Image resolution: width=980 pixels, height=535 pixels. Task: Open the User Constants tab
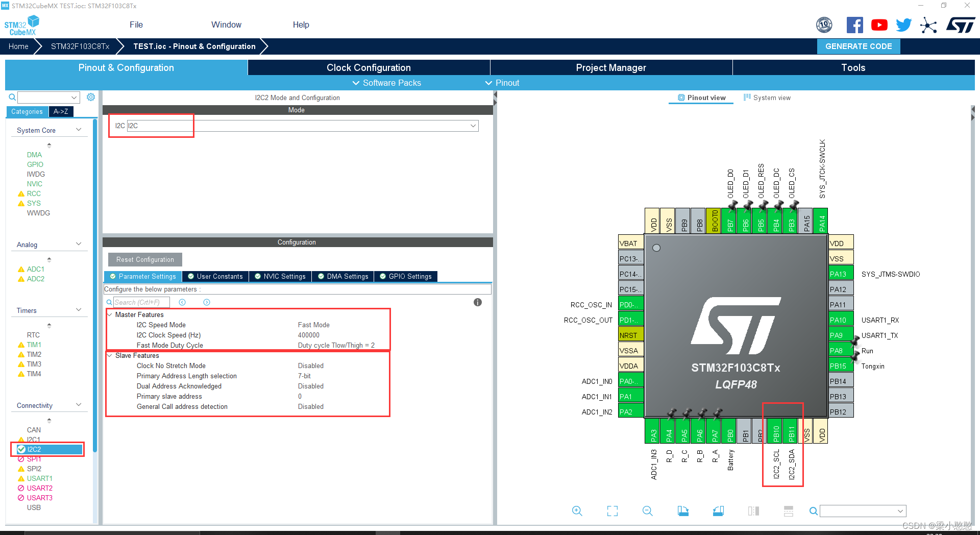point(215,276)
